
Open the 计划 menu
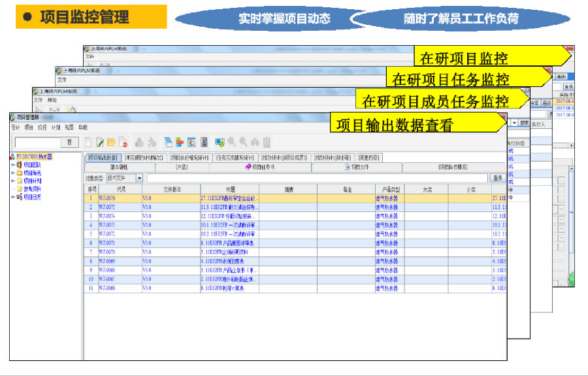56,128
